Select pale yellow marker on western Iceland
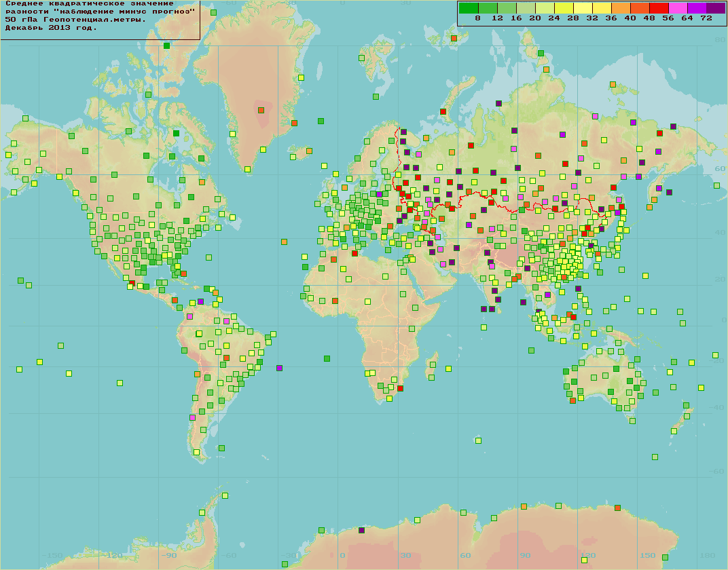The image size is (728, 570). click(x=293, y=157)
